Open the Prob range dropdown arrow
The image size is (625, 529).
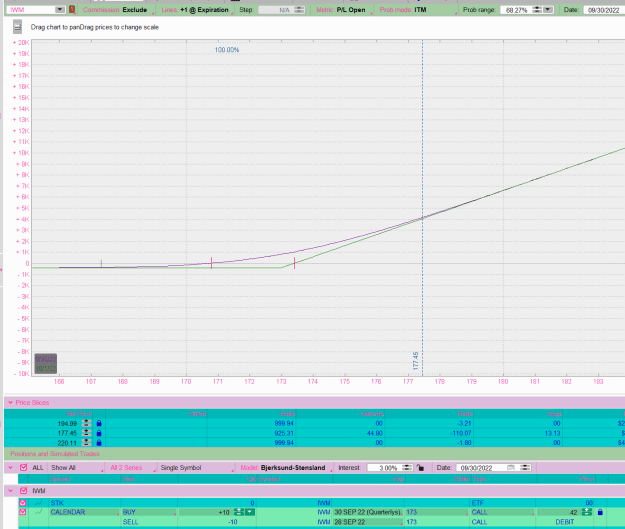tap(548, 10)
